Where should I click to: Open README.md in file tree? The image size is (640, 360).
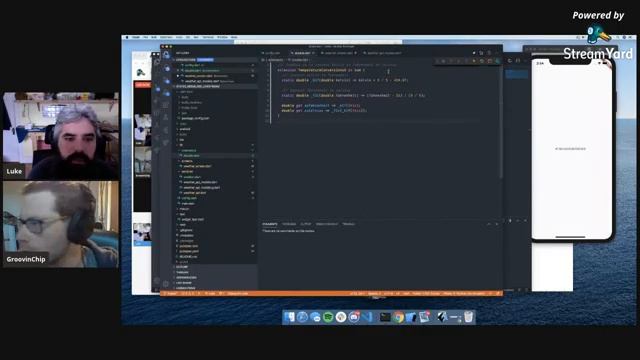(188, 256)
